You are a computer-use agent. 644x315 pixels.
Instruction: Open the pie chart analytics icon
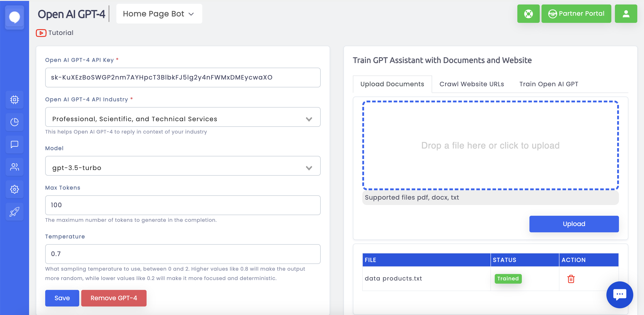click(15, 122)
